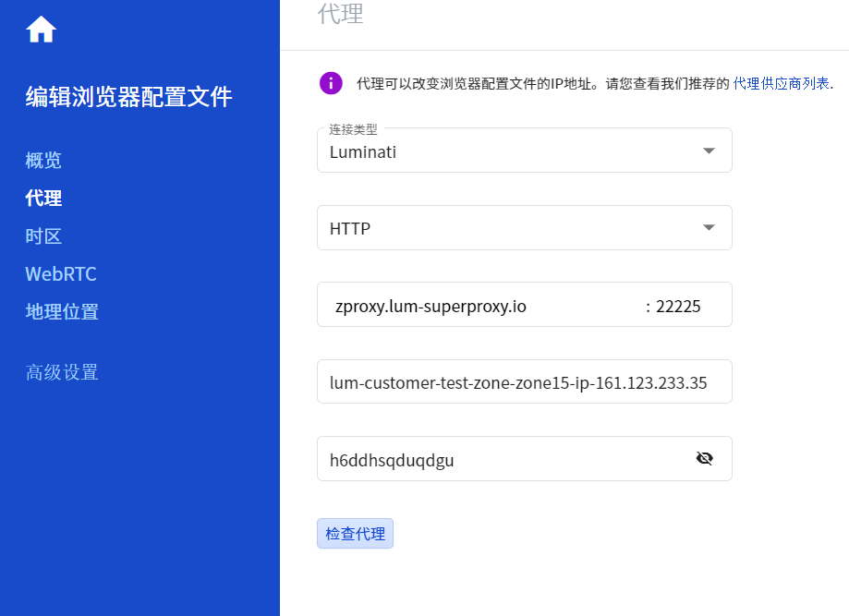
Task: Toggle password visibility eye icon
Action: pos(705,458)
